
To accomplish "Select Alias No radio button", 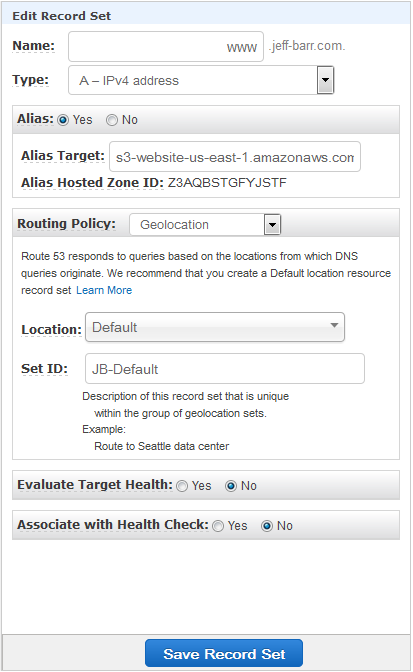I will (112, 120).
